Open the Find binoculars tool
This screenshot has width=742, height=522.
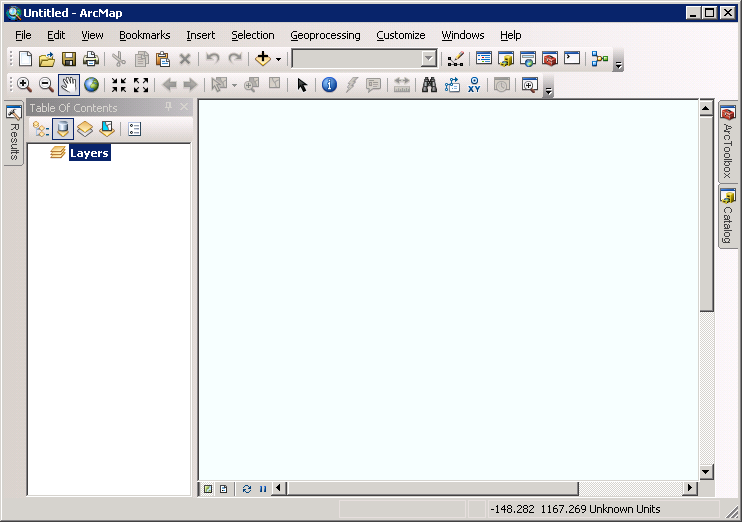pos(429,85)
